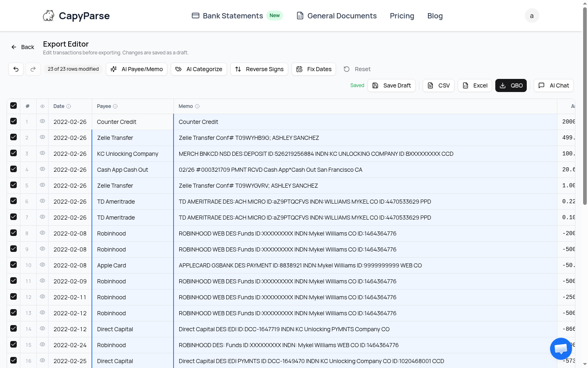This screenshot has height=368, width=588.
Task: Click the Save Draft button
Action: (x=392, y=85)
